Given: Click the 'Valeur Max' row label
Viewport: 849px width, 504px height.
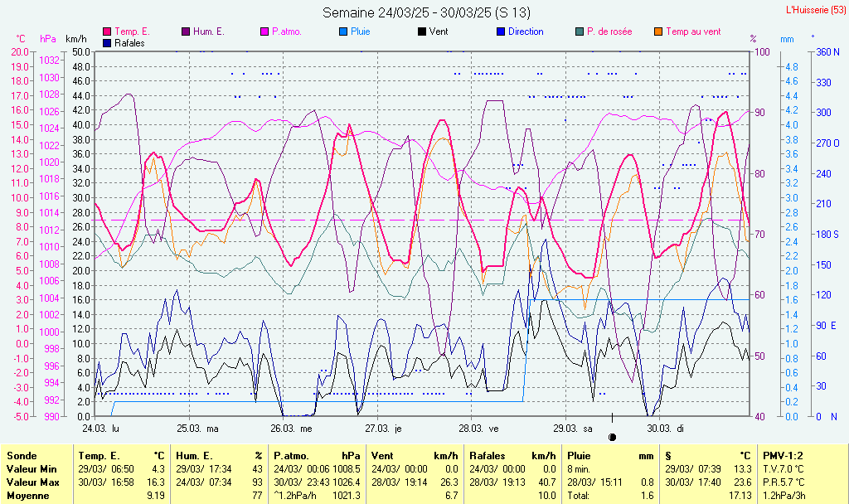Looking at the screenshot, I should (x=32, y=482).
